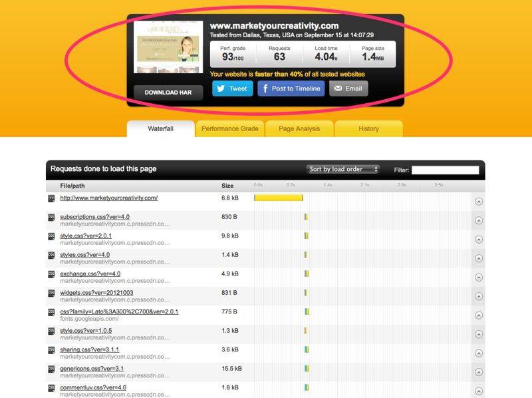Click the tested website thumbnail

(168, 47)
